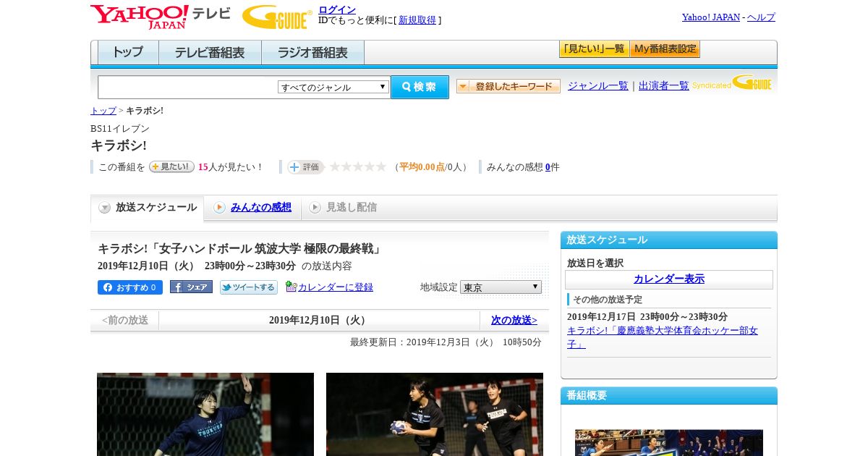Screen dimensions: 868x456
Task: Click the みんなの感想 0件 count link
Action: click(548, 166)
